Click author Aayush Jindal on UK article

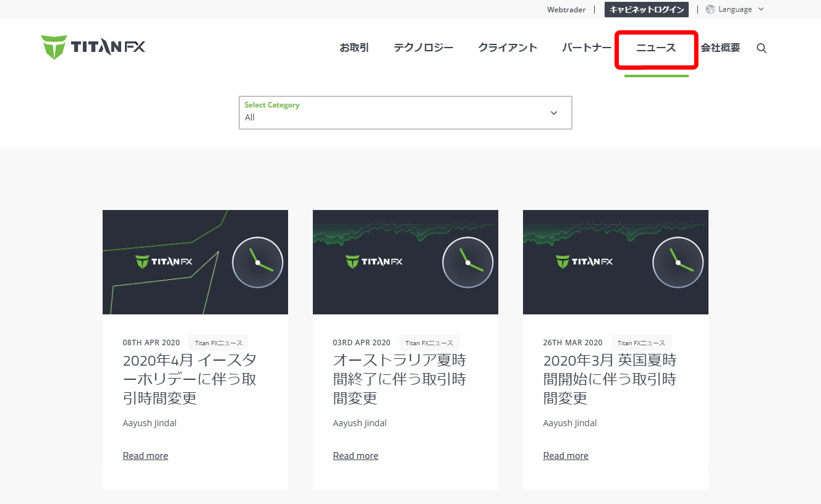(570, 423)
